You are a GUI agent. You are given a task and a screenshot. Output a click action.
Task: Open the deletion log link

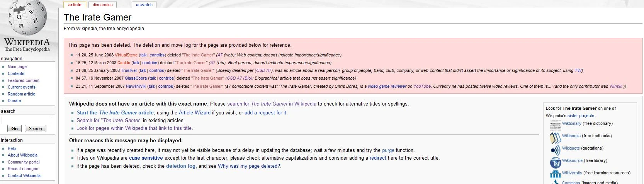pyautogui.click(x=180, y=166)
